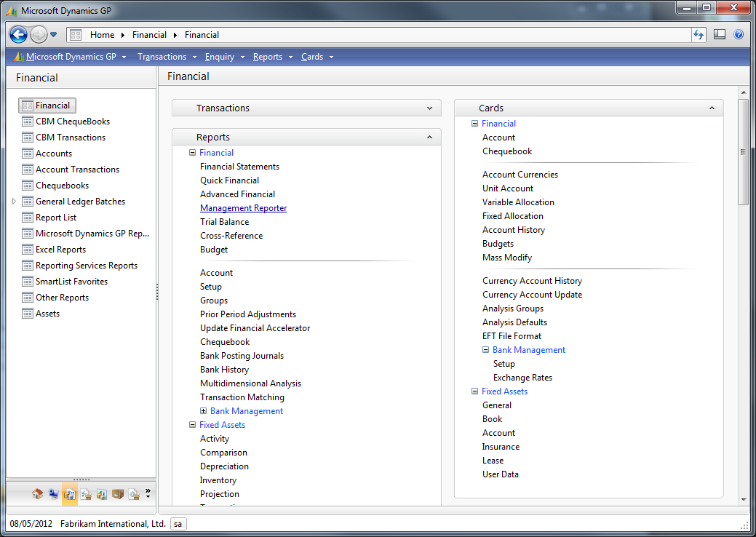This screenshot has width=756, height=537.
Task: Click the Reporting Services Reports list icon
Action: pos(28,266)
